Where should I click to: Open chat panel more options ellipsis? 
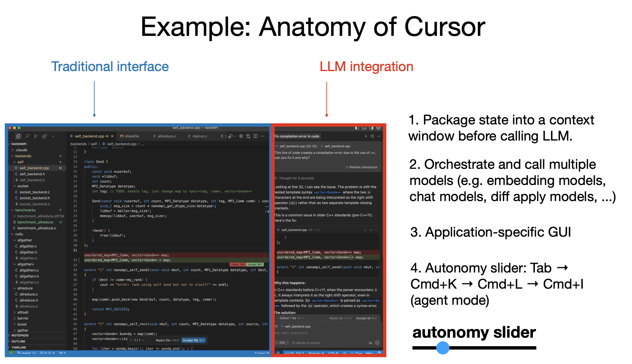[x=379, y=136]
